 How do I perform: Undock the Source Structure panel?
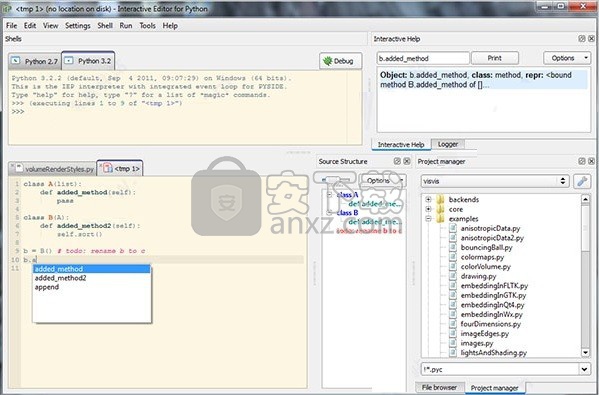coord(397,161)
